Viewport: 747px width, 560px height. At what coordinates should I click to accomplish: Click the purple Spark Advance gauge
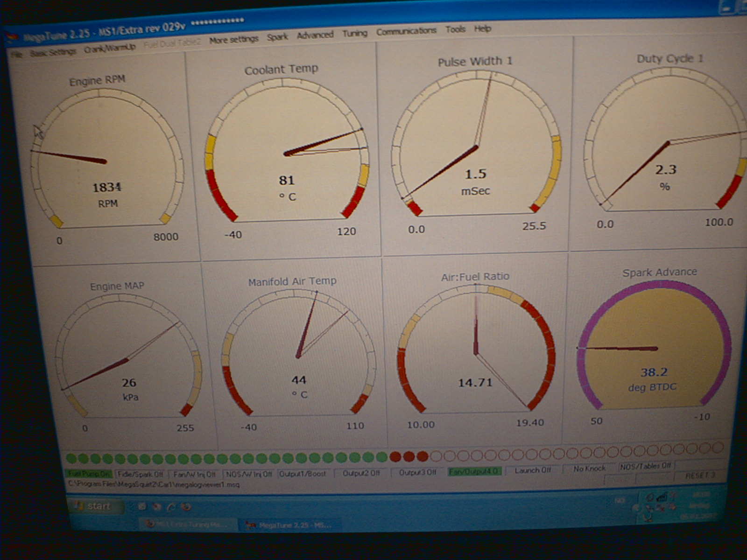[x=654, y=349]
